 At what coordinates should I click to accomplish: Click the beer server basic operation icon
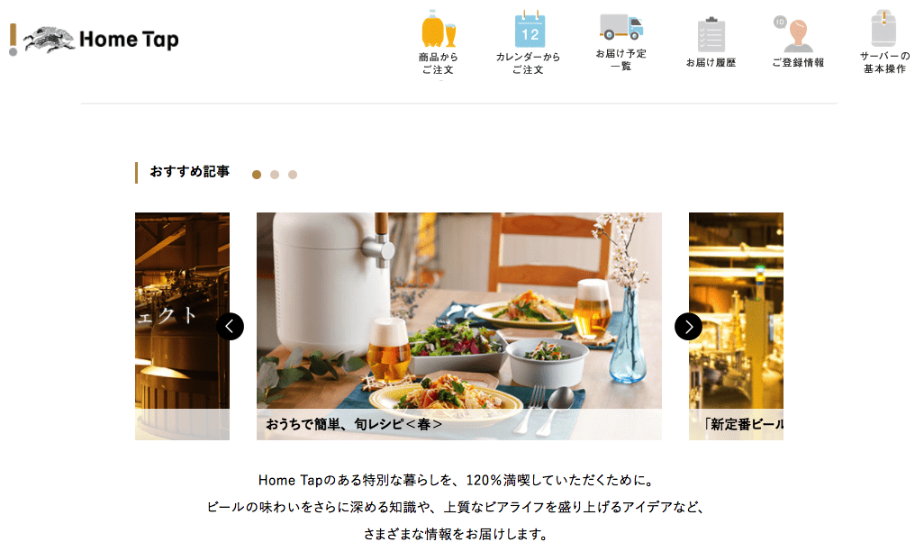coord(883,28)
